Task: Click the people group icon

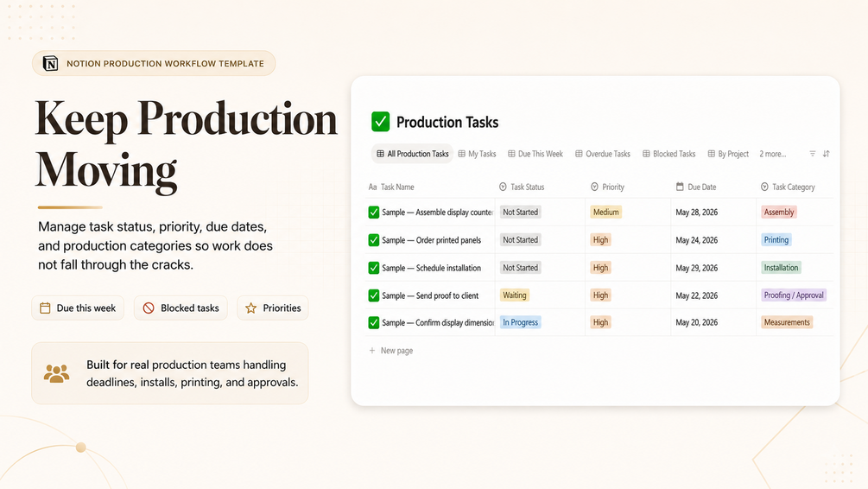Action: point(56,374)
